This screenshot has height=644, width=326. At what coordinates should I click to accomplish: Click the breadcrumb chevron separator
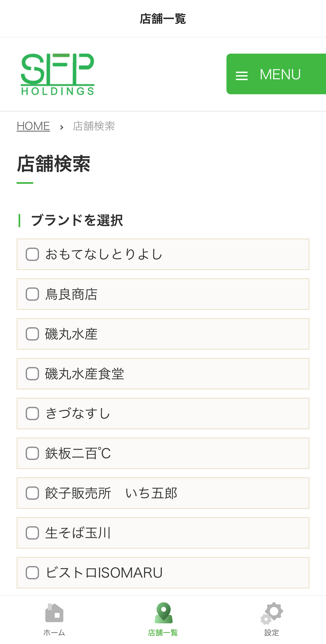pos(62,127)
